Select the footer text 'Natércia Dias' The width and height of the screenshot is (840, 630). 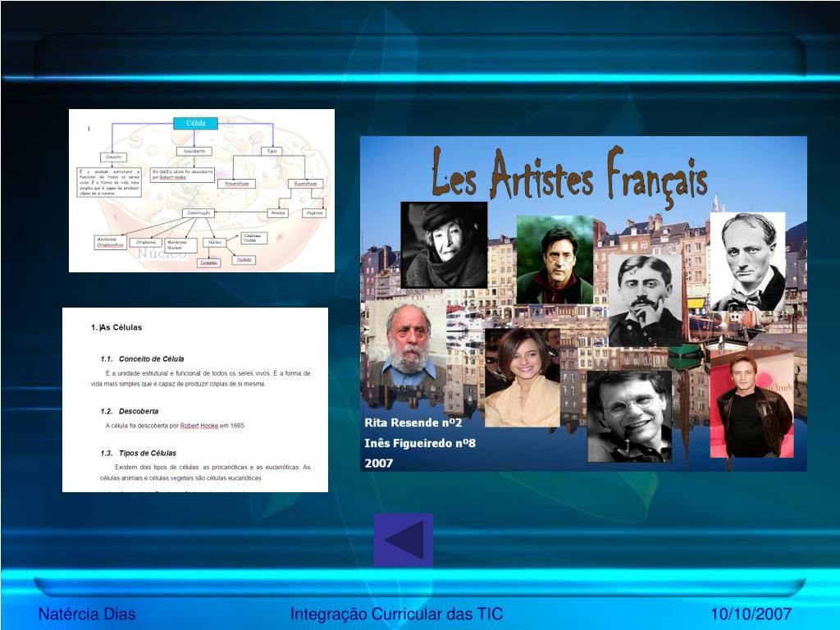(87, 614)
